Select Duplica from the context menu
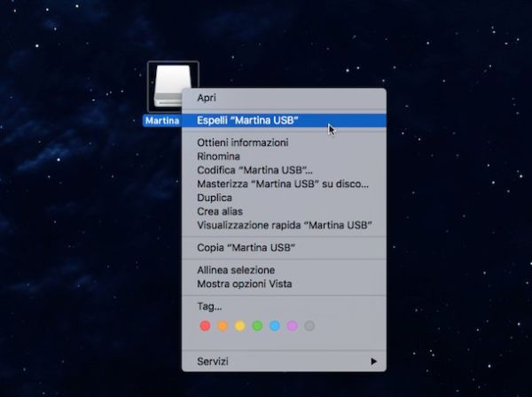This screenshot has width=532, height=397. point(284,198)
